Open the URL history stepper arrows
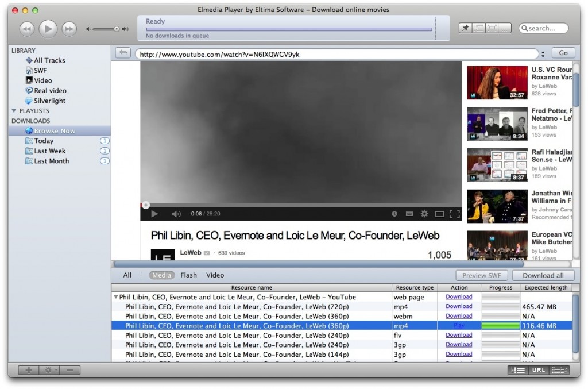588x389 pixels. coord(543,54)
